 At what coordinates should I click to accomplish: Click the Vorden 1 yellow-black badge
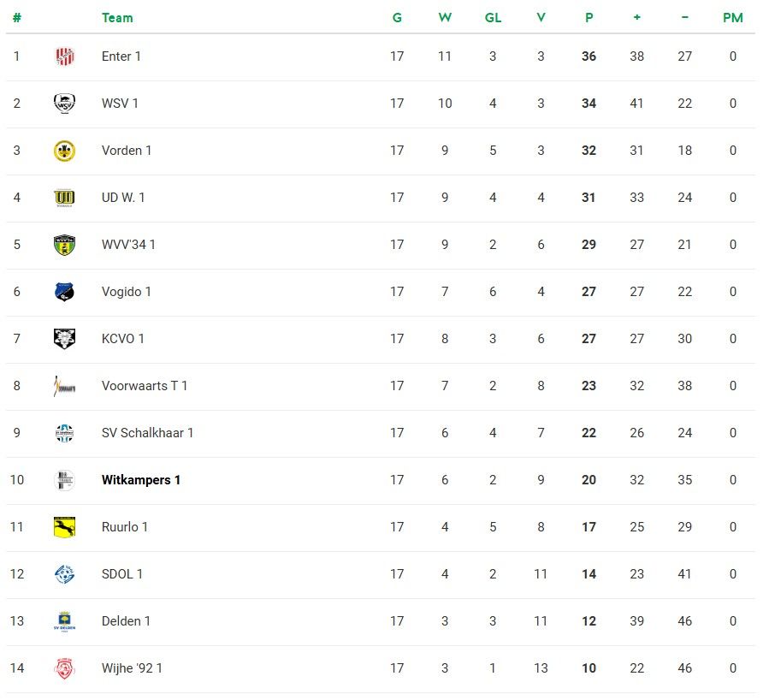[x=64, y=151]
